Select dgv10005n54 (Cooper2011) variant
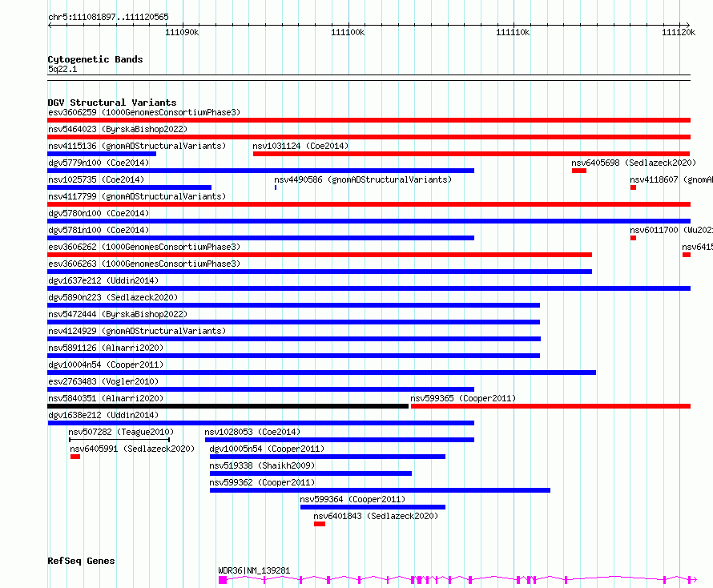The height and width of the screenshot is (588, 713). [x=267, y=449]
